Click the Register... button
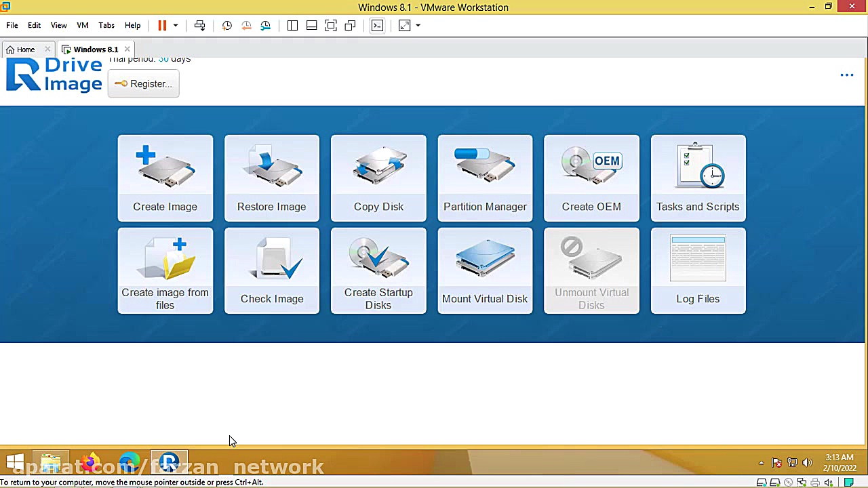The height and width of the screenshot is (488, 868). click(143, 83)
